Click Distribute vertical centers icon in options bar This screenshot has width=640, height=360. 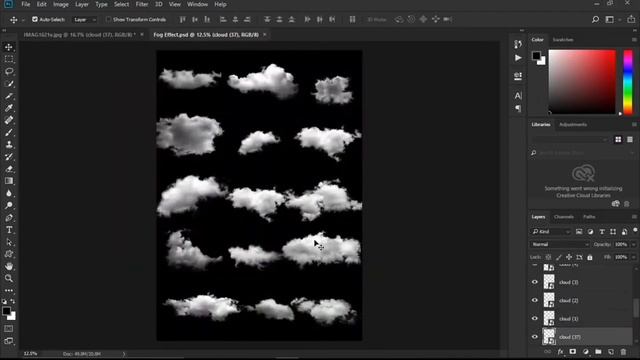pyautogui.click(x=279, y=19)
